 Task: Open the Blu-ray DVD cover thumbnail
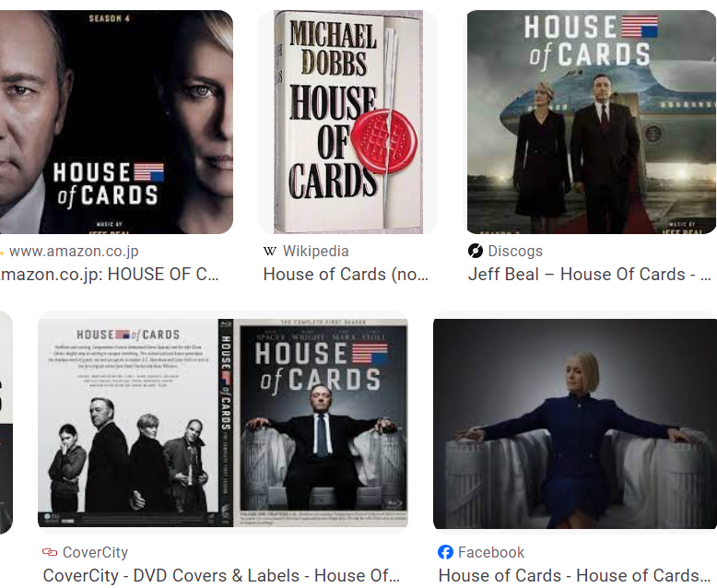[223, 423]
